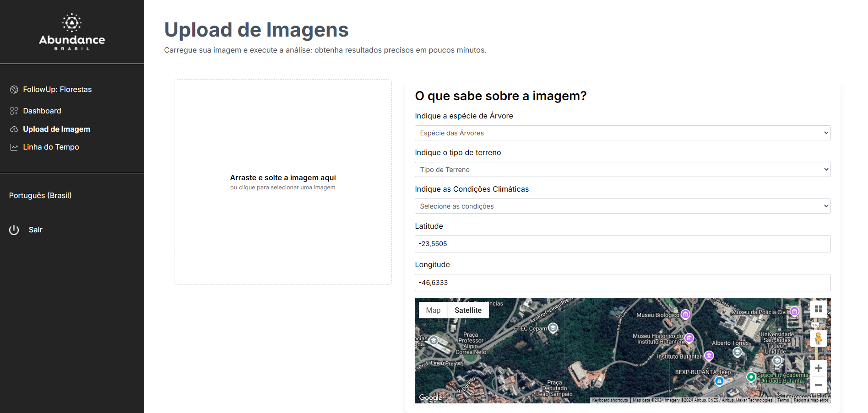
Task: Switch map to Satellite view
Action: [x=468, y=310]
